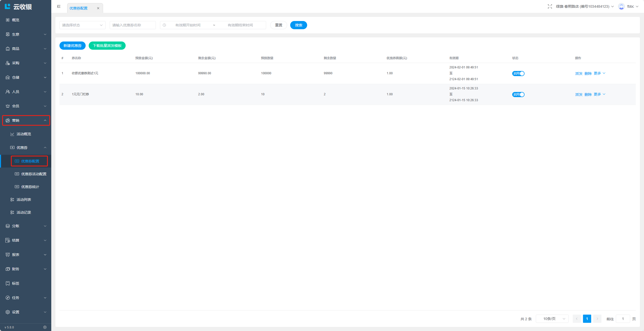Viewport: 644px width, 331px height.
Task: Click the fullscreen icon in header
Action: pos(550,6)
